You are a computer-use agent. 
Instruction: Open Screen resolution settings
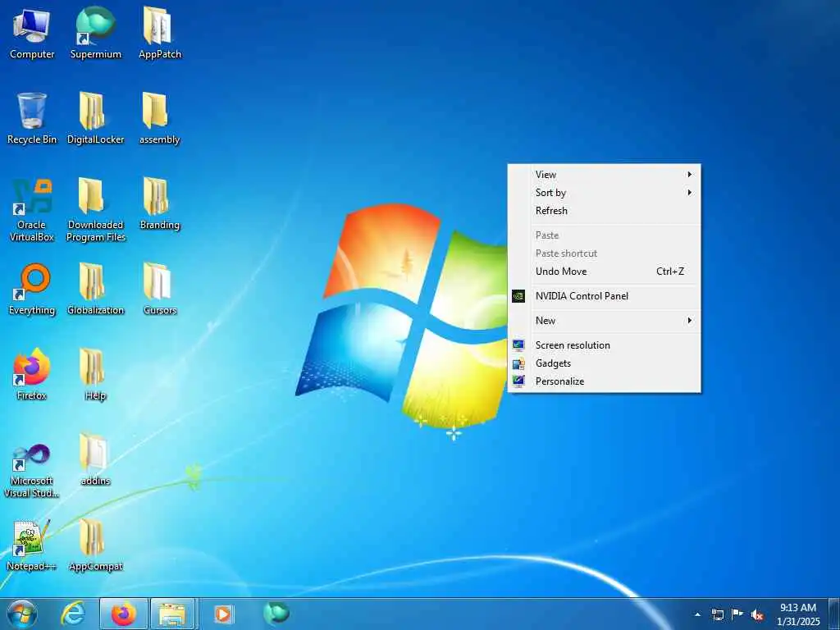(x=604, y=345)
